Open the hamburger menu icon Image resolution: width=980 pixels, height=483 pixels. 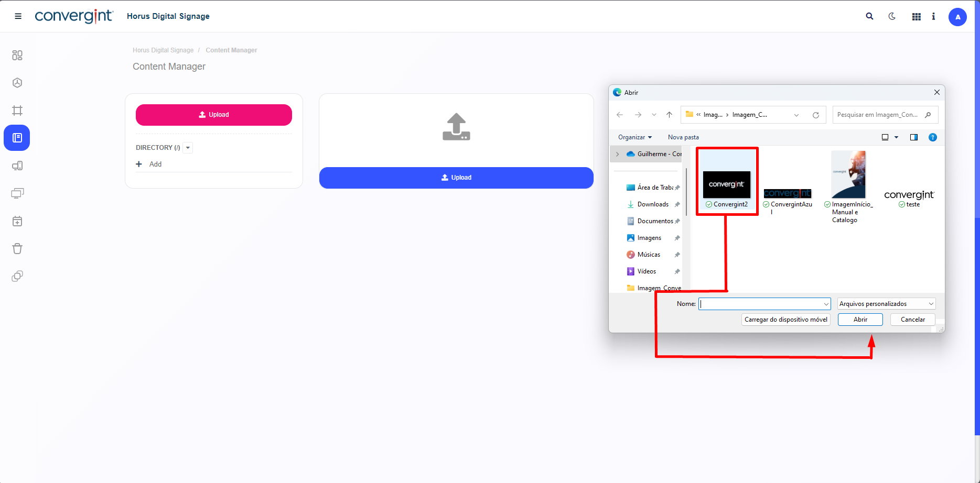(18, 16)
